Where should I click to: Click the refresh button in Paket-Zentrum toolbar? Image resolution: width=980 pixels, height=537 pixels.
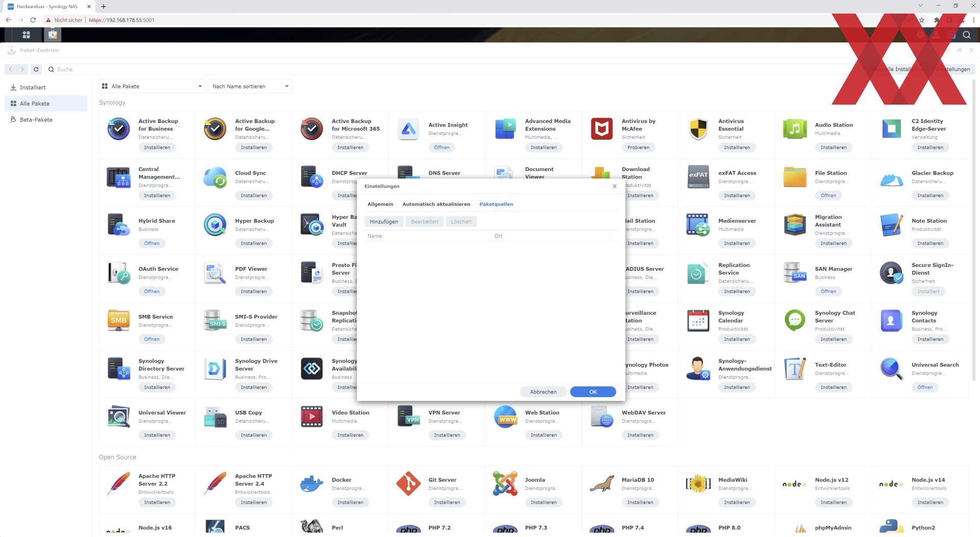36,69
